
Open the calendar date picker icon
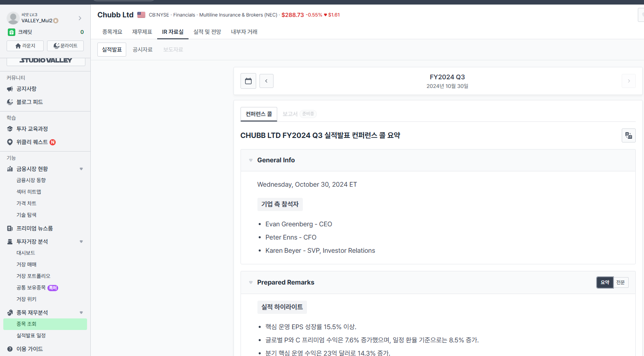(x=248, y=81)
